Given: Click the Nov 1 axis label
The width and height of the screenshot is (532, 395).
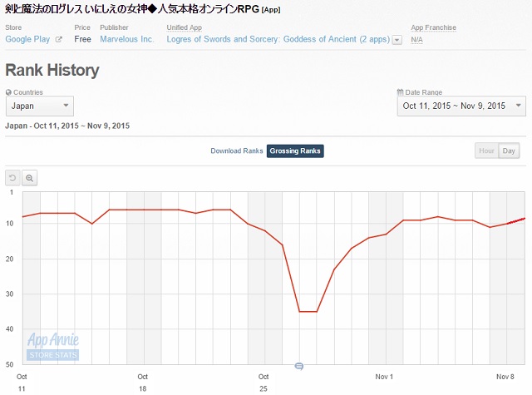Looking at the screenshot, I should (x=384, y=377).
